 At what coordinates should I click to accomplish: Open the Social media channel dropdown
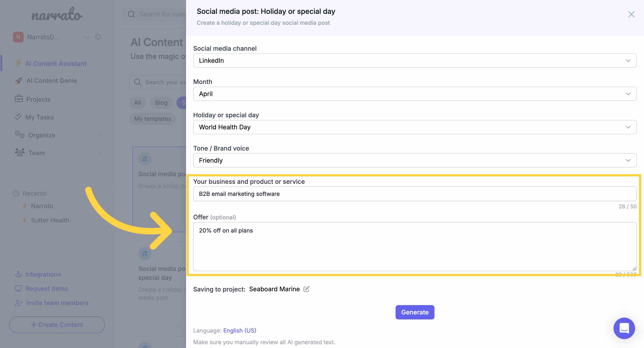click(x=415, y=61)
